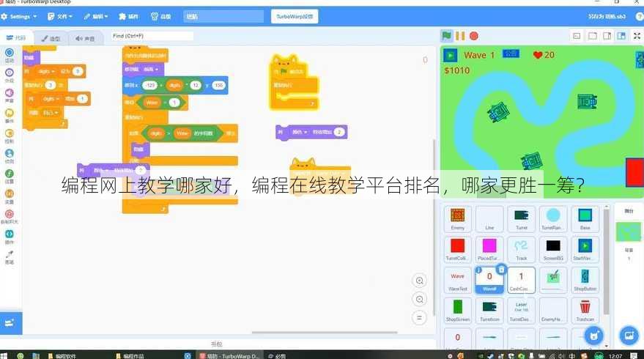The height and width of the screenshot is (359, 644).
Task: Open the TurboWarp item in taskbar
Action: pyautogui.click(x=229, y=356)
